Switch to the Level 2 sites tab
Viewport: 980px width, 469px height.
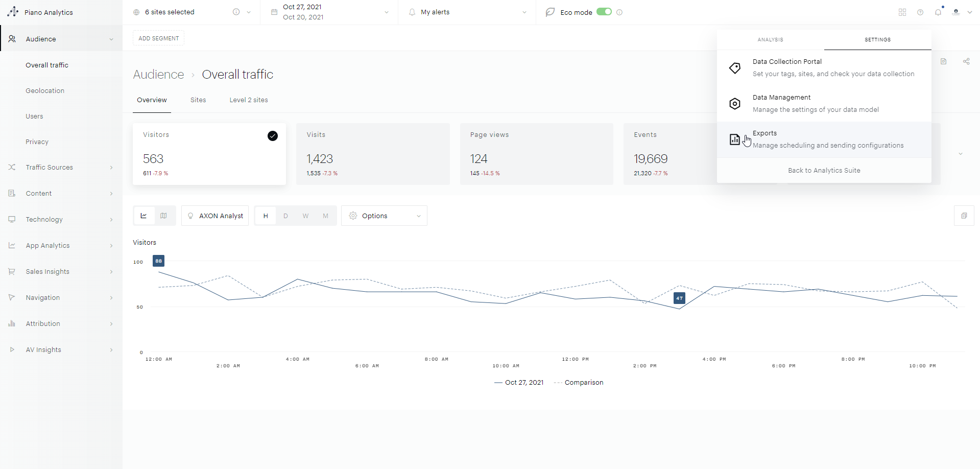(249, 100)
